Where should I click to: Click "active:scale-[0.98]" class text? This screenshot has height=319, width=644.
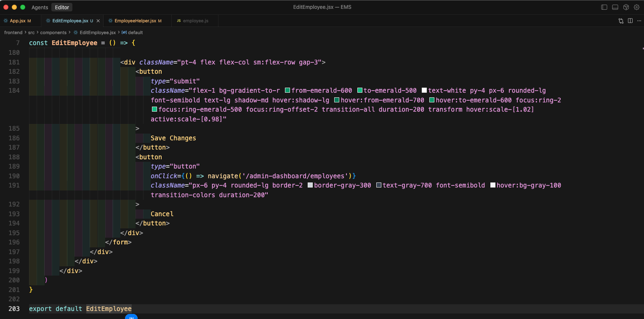tap(189, 119)
